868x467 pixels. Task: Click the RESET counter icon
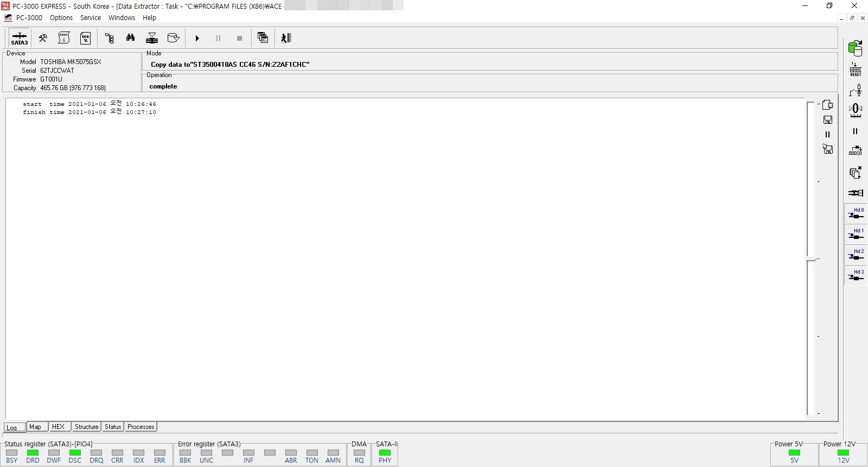pyautogui.click(x=856, y=70)
